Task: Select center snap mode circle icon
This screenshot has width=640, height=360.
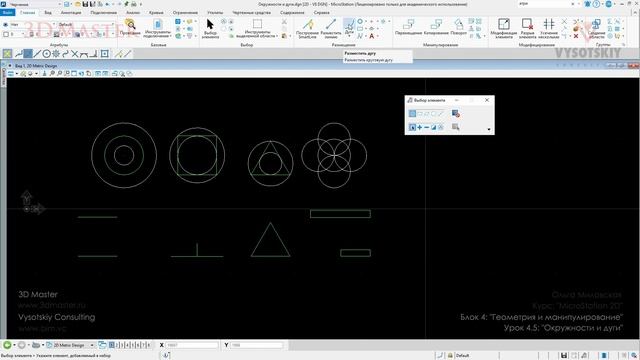Action: pos(47,53)
